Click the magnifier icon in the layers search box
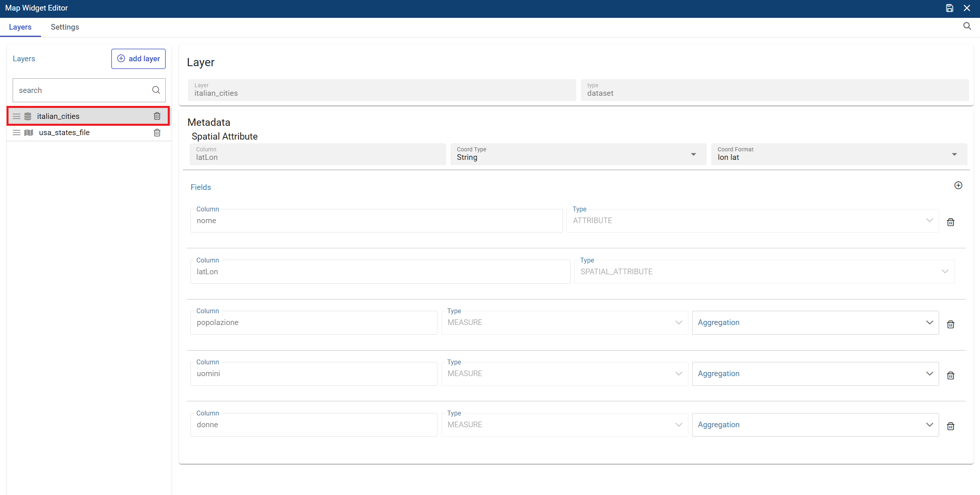The height and width of the screenshot is (495, 980). click(156, 90)
